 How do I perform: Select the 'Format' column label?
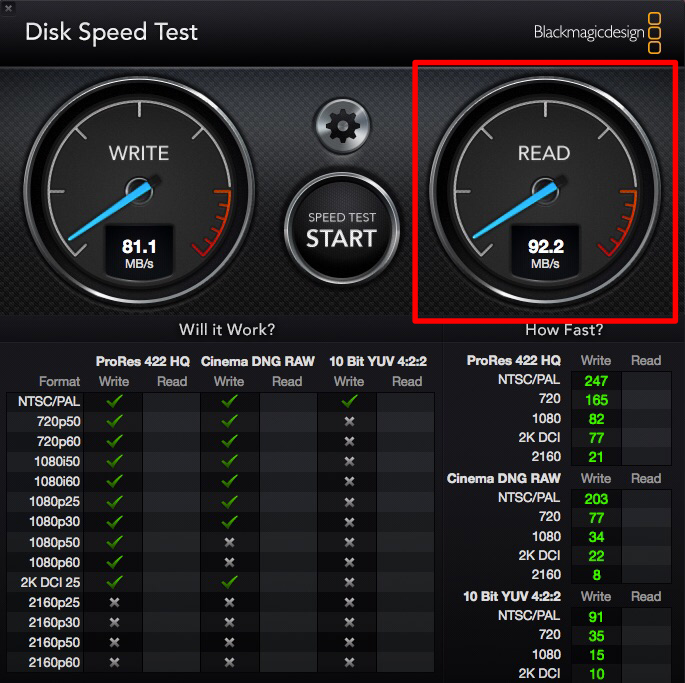click(59, 381)
